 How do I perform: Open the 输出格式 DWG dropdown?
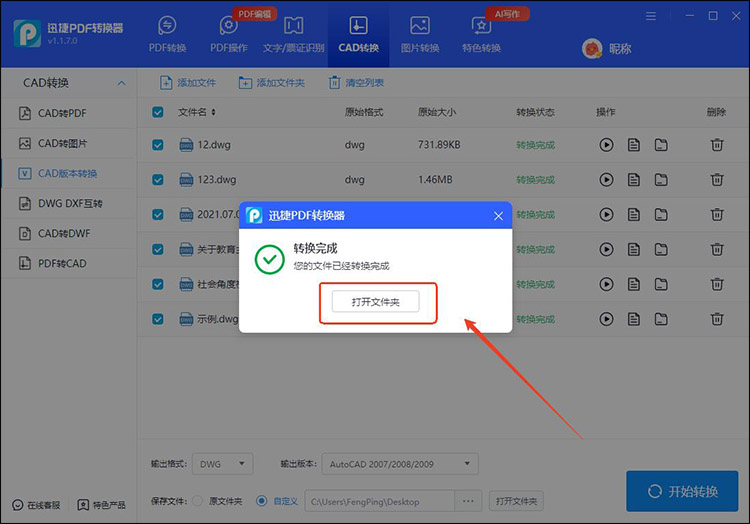(222, 464)
